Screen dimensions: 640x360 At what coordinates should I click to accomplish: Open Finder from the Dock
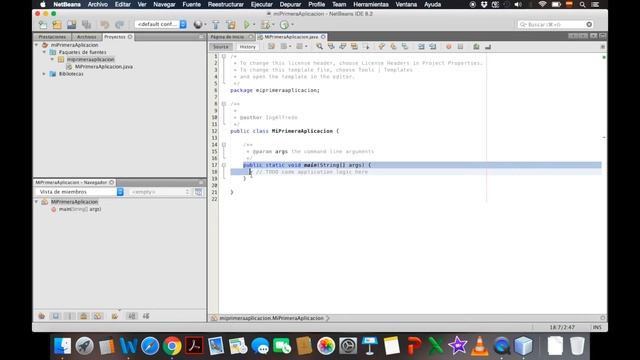[x=62, y=346]
